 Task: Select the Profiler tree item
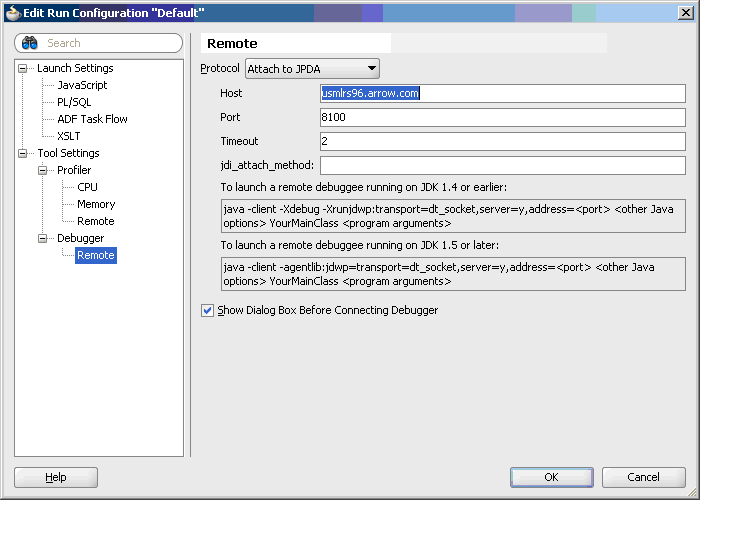tap(74, 170)
